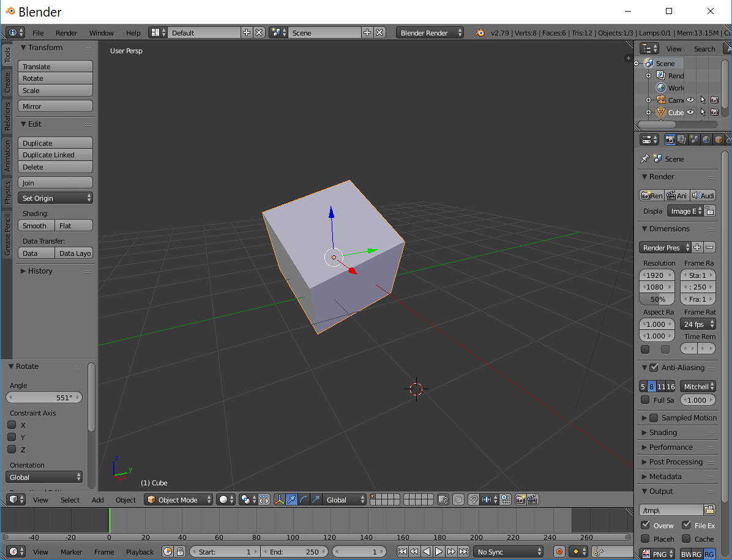732x560 pixels.
Task: Open the pivot point selector
Action: (x=247, y=500)
